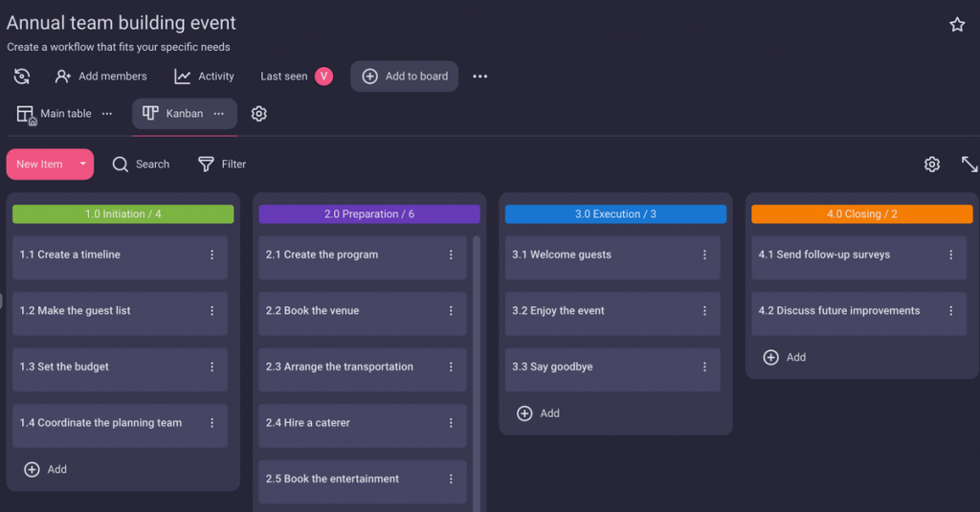
Task: Add item to 3.0 Execution column
Action: click(538, 413)
